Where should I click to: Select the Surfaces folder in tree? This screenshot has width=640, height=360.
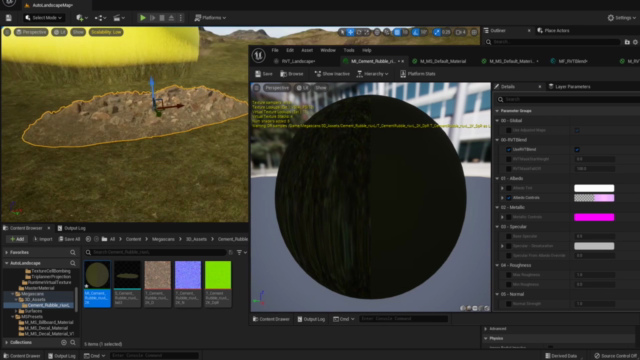(33, 311)
